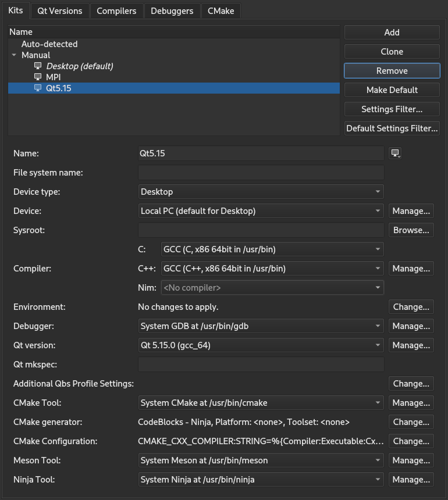
Task: Open the Debugger selection dropdown
Action: 261,326
